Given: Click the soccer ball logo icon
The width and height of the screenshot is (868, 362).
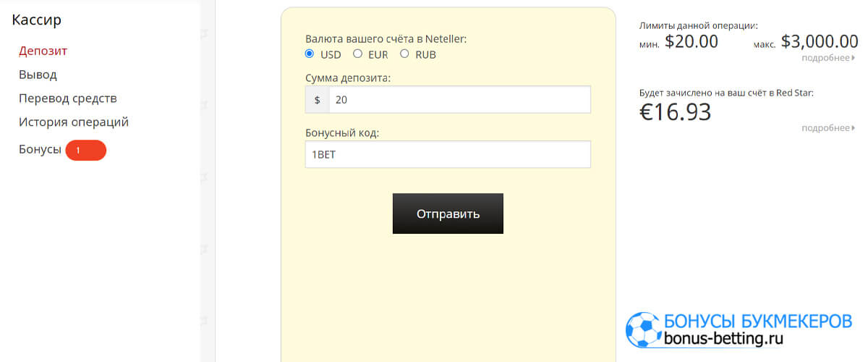Looking at the screenshot, I should [x=643, y=329].
